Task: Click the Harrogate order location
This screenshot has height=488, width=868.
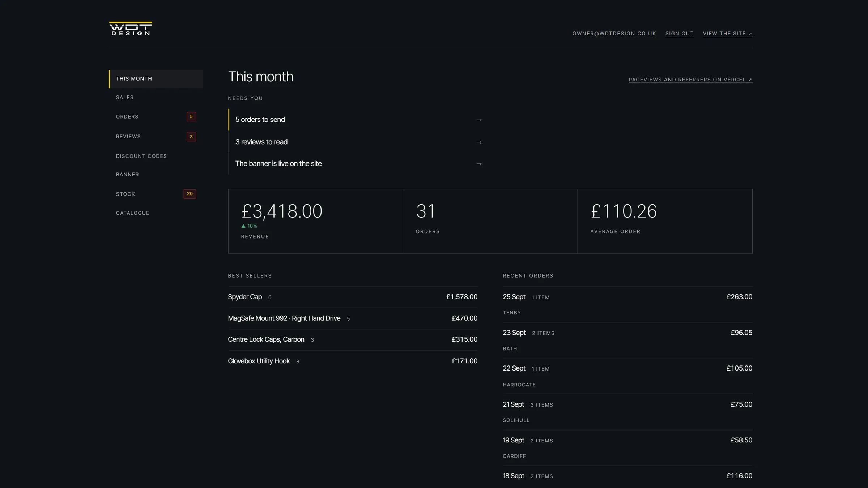Action: coord(519,385)
